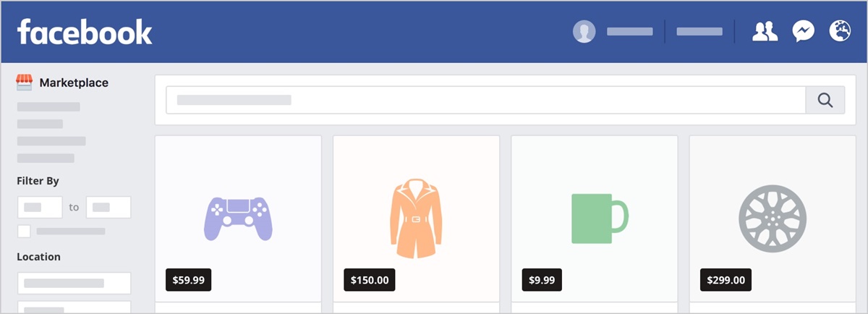Screen dimensions: 868x314
Task: Click the magnifying glass search button
Action: 825,100
